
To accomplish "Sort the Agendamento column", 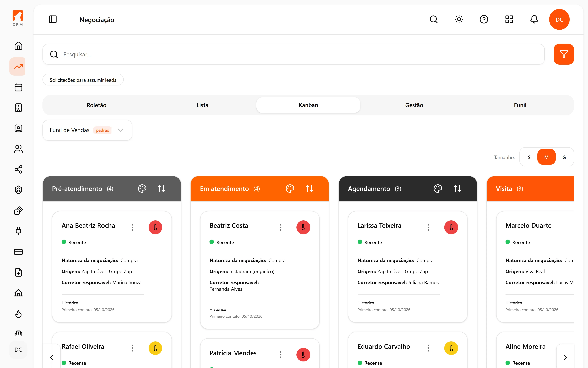I will click(x=457, y=189).
